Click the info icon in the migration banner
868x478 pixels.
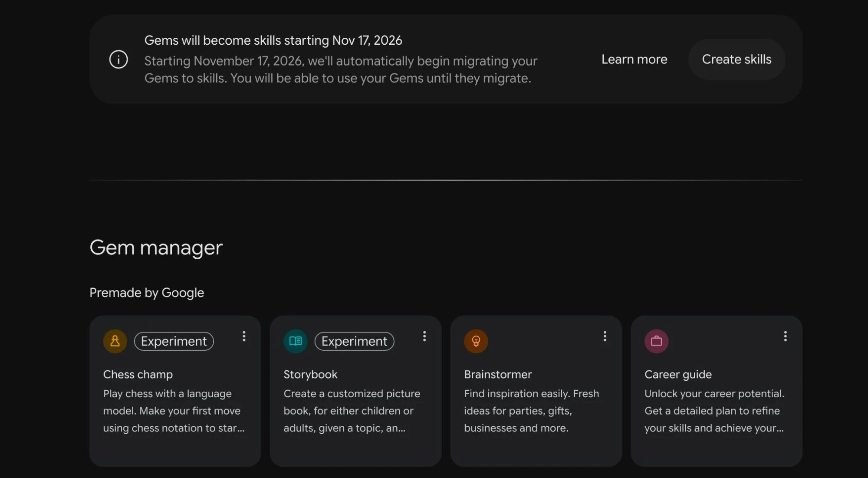point(118,59)
